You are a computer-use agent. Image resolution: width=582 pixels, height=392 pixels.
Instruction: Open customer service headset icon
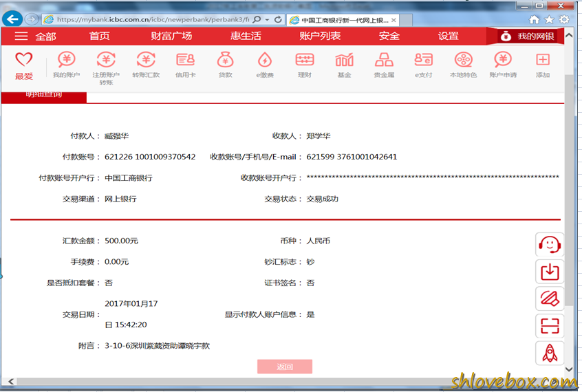(x=550, y=245)
